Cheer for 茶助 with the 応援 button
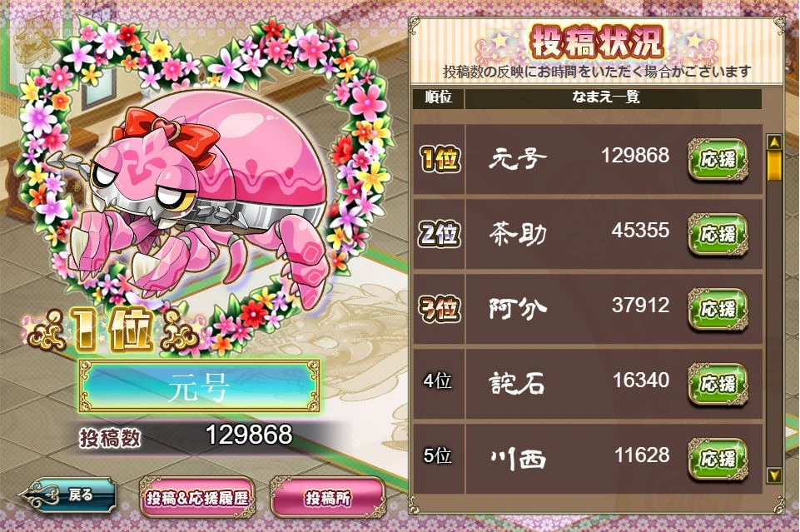The width and height of the screenshot is (800, 532). pyautogui.click(x=718, y=235)
